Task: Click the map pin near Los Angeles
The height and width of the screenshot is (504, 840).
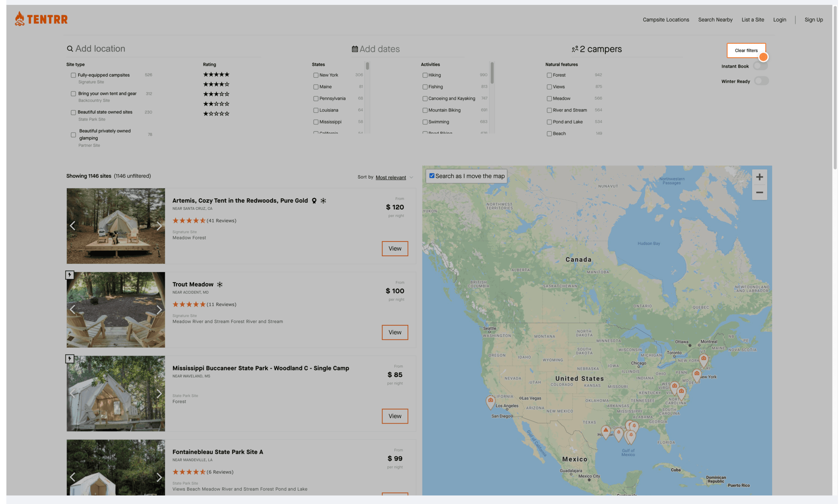Action: click(x=490, y=401)
